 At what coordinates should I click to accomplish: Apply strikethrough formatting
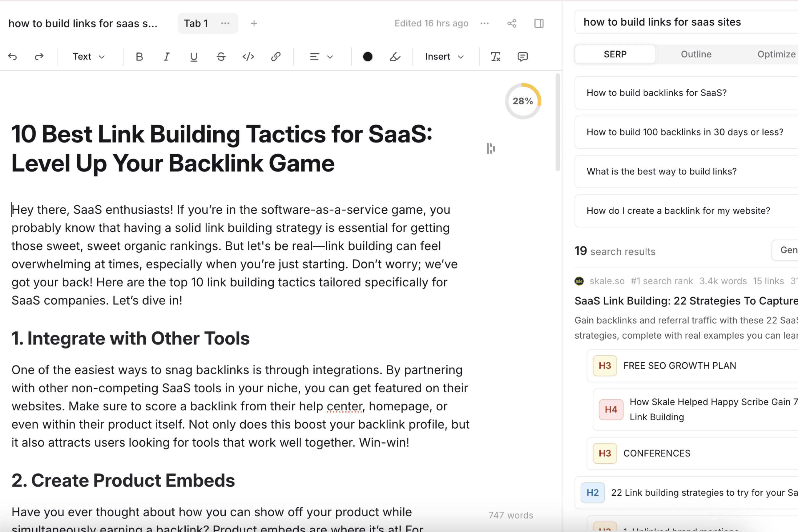[x=221, y=57]
